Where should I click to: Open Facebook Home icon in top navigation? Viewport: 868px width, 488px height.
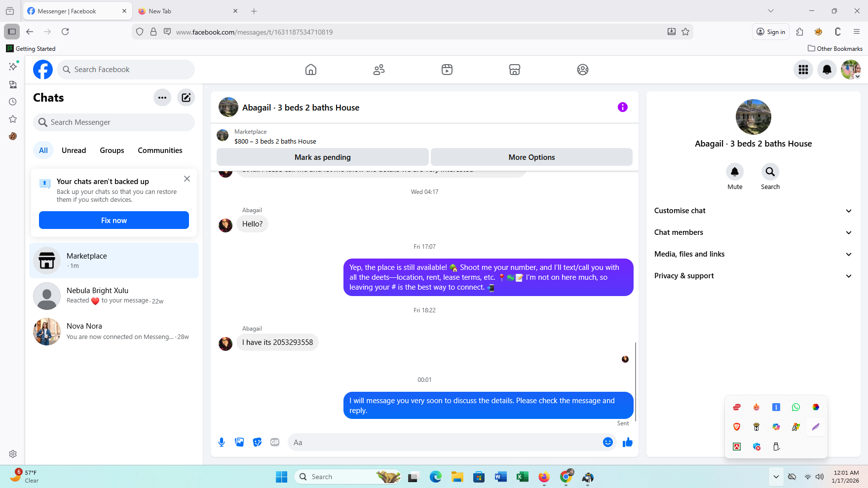coord(311,70)
